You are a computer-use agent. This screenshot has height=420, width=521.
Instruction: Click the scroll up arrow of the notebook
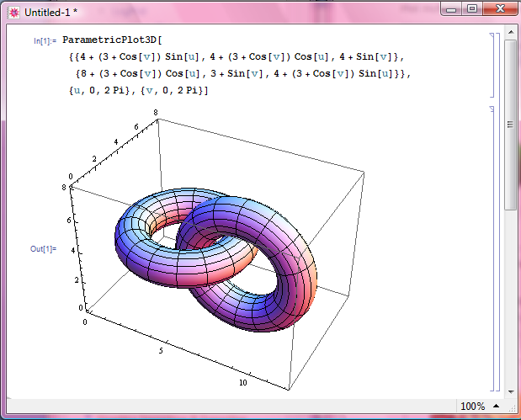[x=511, y=32]
